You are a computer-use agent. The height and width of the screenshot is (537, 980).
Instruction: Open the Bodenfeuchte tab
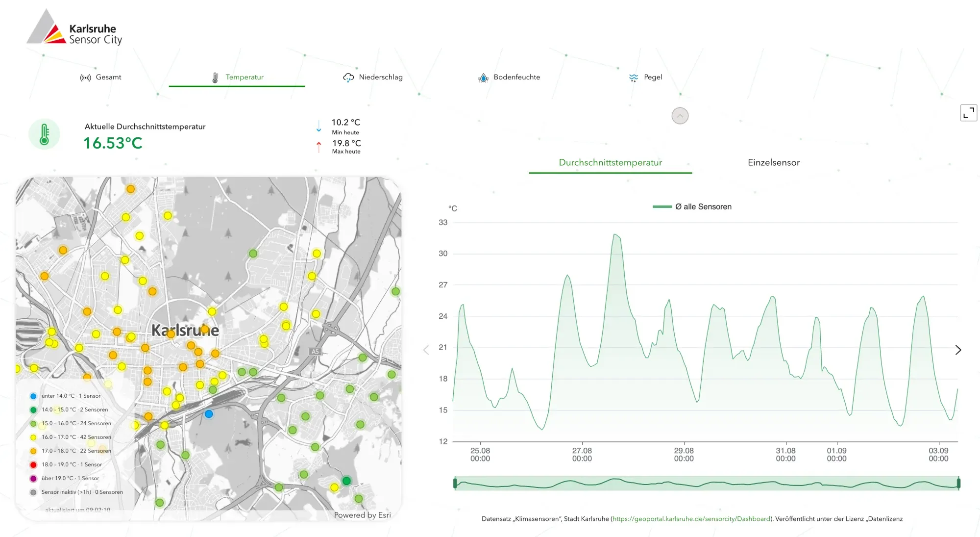tap(509, 77)
